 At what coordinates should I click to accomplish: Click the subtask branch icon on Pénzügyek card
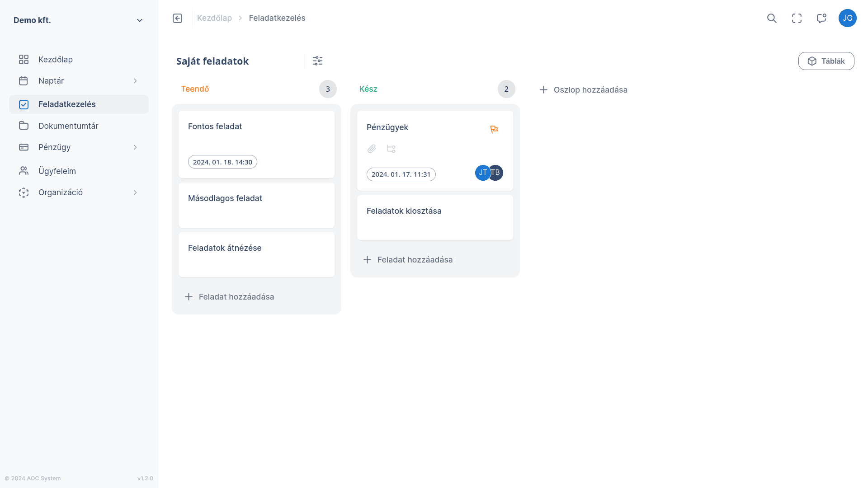pyautogui.click(x=391, y=149)
